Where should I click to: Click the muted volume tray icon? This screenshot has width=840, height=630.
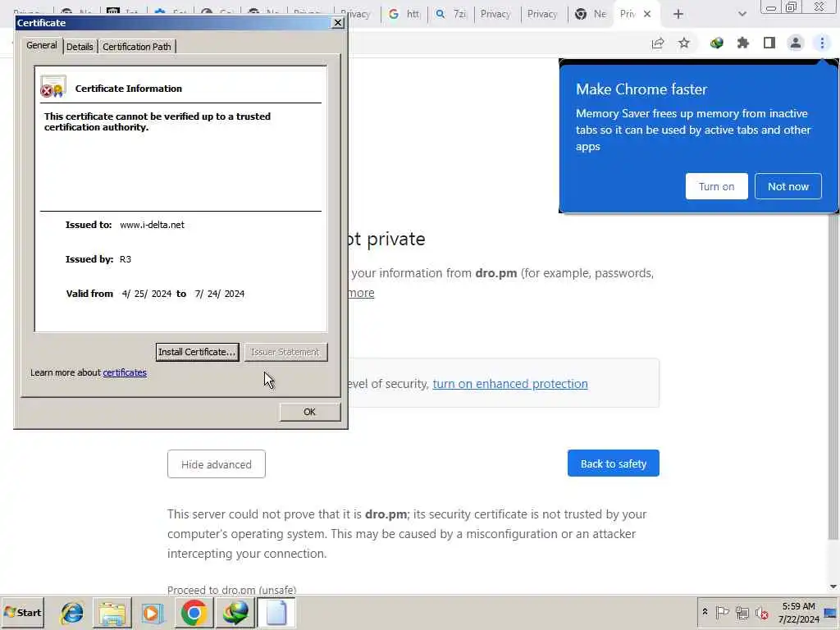761,612
